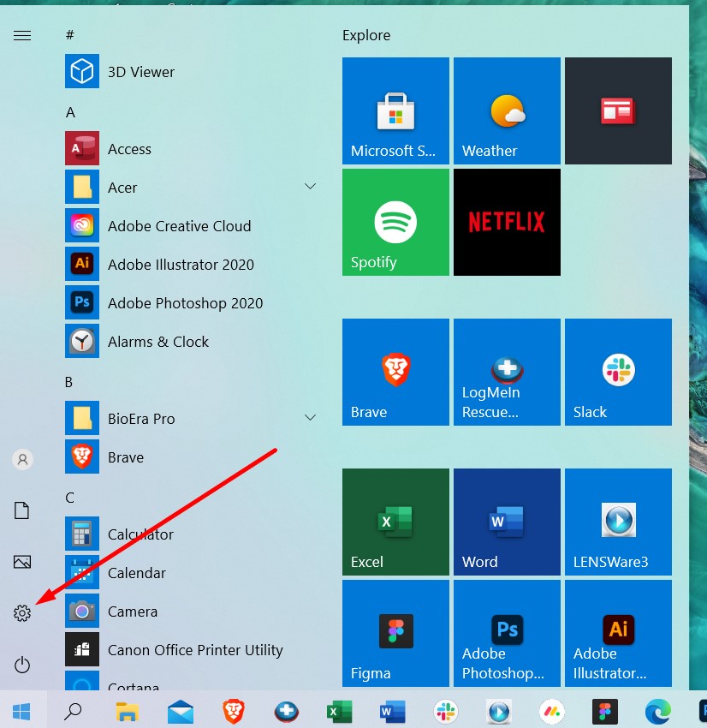
Task: Open LogMeIn Rescue from the taskbar
Action: (x=287, y=711)
